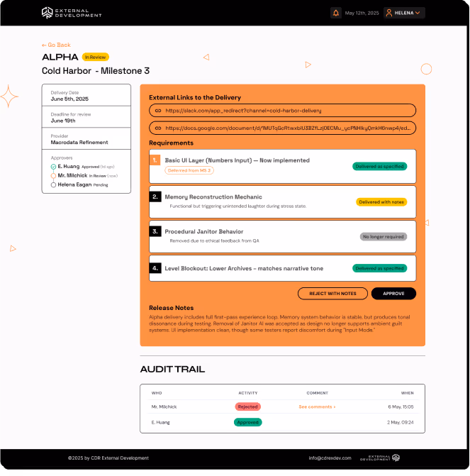Approve the Alpha milestone delivery

[393, 294]
